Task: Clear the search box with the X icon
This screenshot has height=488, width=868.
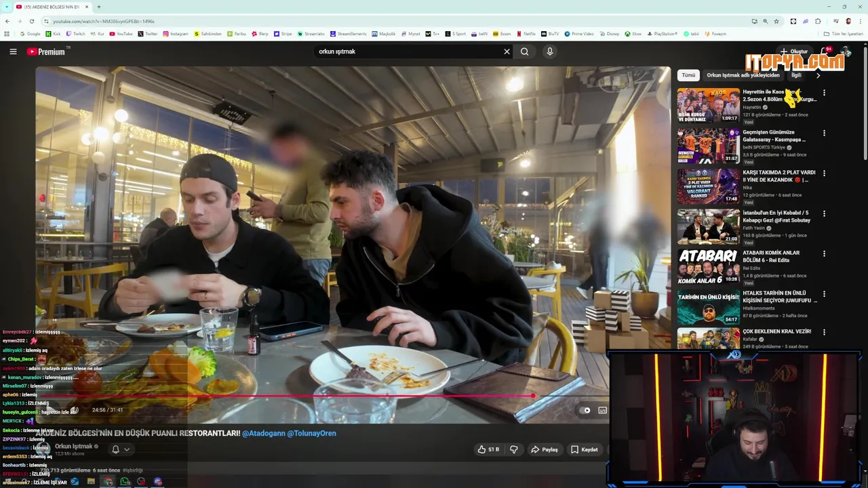Action: (x=507, y=52)
